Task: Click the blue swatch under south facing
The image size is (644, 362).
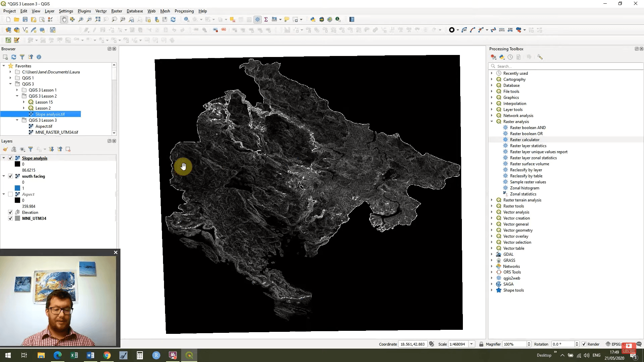Action: click(x=17, y=188)
